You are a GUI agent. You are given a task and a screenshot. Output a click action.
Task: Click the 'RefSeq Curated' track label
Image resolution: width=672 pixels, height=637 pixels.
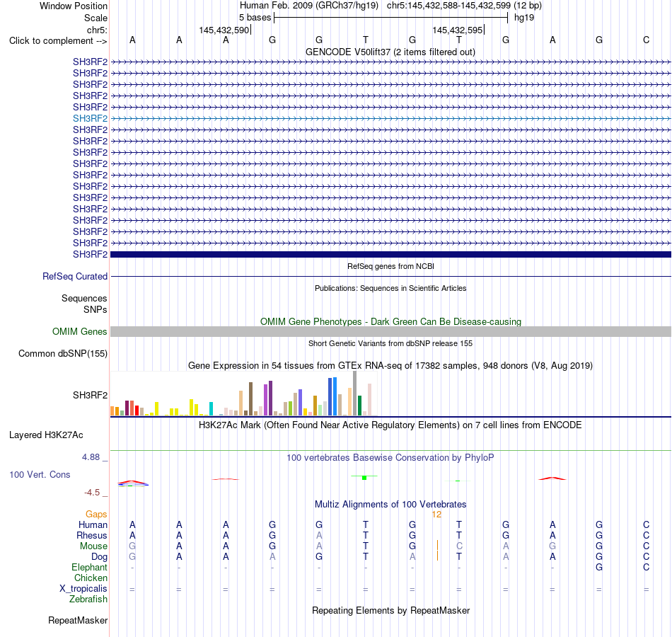pos(74,276)
